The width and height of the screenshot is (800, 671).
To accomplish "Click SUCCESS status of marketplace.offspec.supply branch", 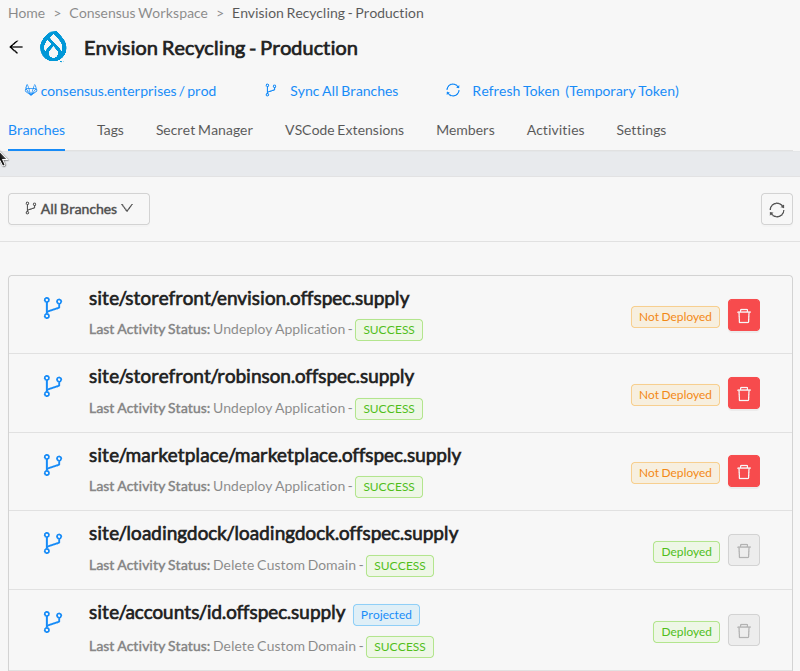I will pyautogui.click(x=389, y=487).
